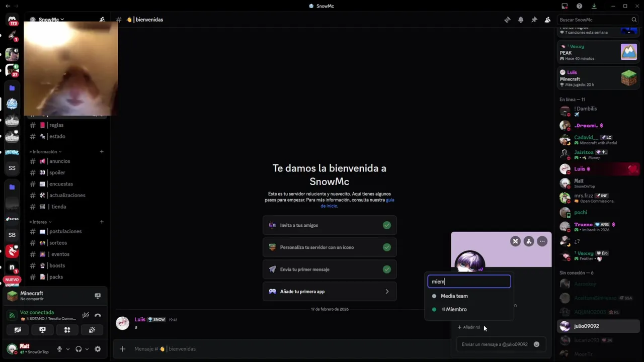The height and width of the screenshot is (362, 644).
Task: Collapse the Información channel category
Action: point(45,151)
